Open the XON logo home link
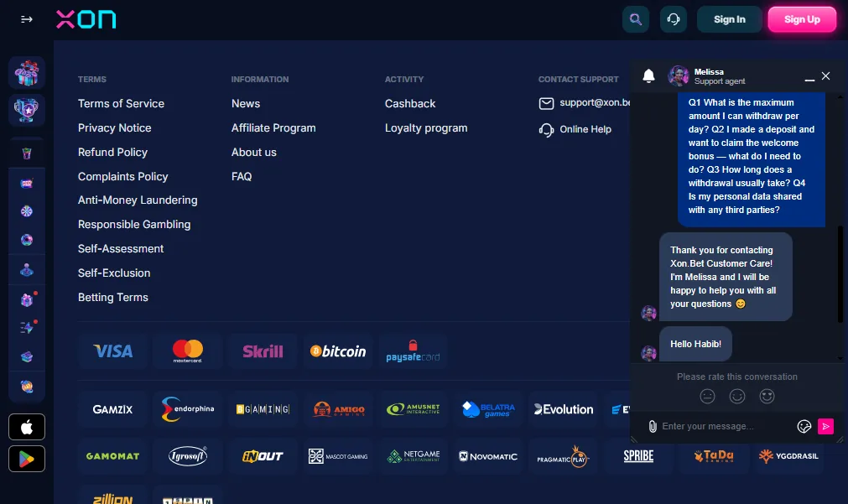This screenshot has height=504, width=848. coord(86,19)
